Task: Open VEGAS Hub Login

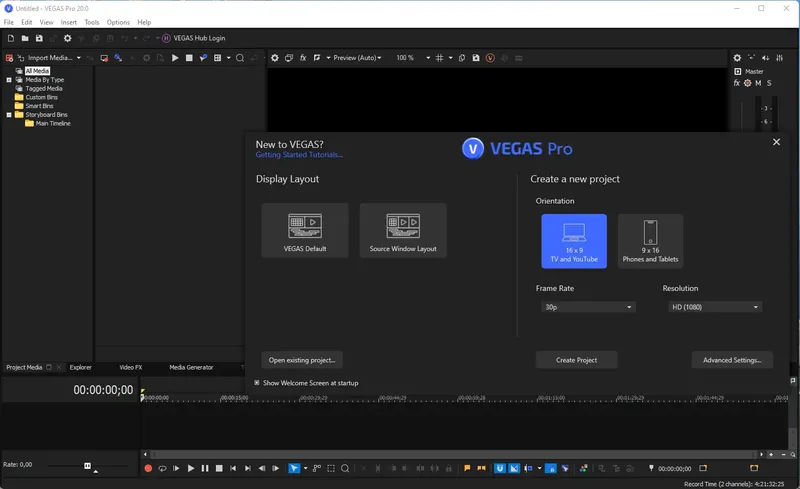Action: [x=194, y=38]
